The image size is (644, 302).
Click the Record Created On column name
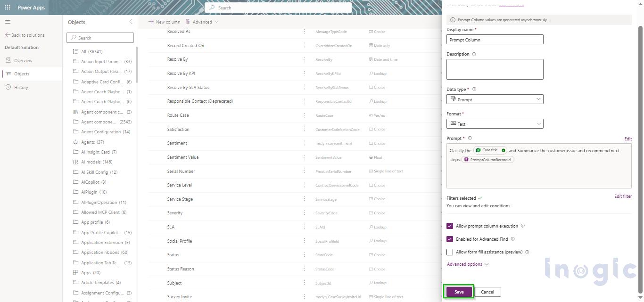pos(186,46)
